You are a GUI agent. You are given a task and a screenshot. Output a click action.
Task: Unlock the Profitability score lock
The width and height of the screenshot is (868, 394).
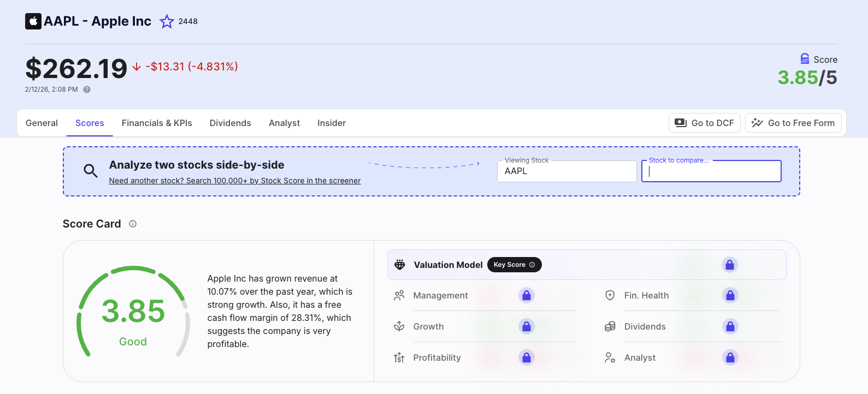[x=527, y=357]
